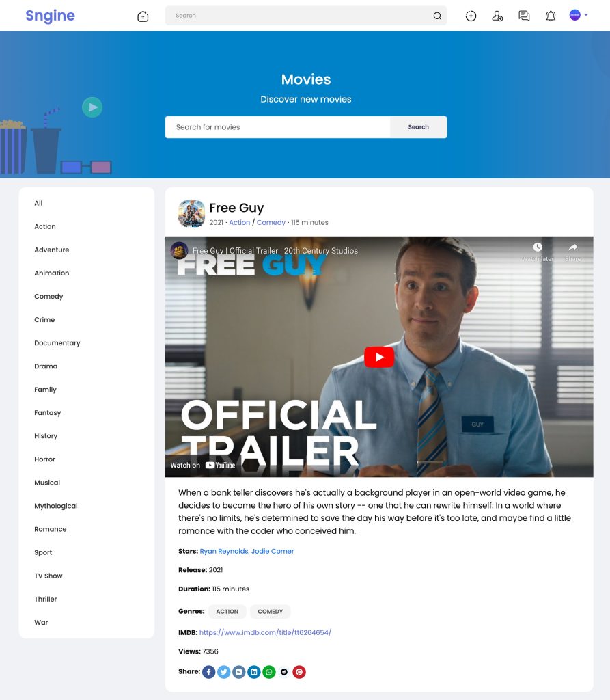Share on LinkedIn

pos(254,672)
